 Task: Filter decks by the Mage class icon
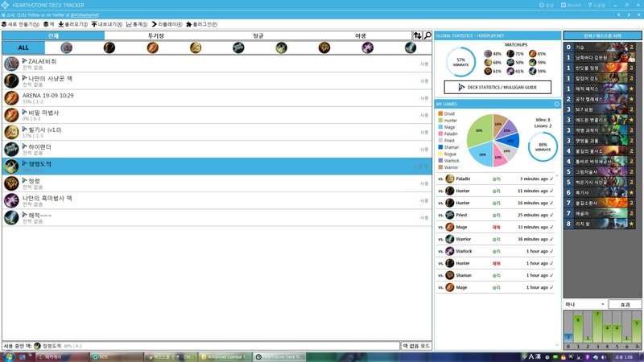coord(152,47)
